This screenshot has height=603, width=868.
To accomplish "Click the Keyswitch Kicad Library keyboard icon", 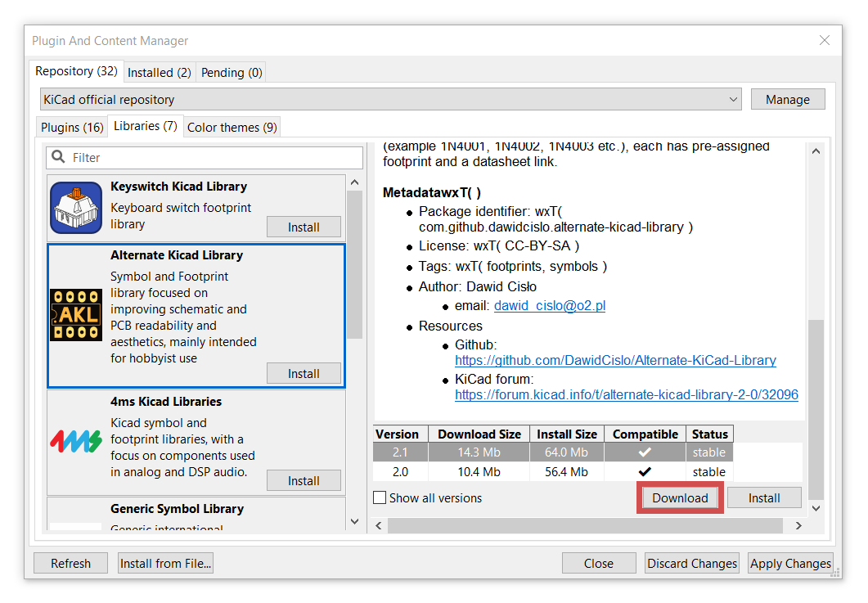I will [76, 208].
